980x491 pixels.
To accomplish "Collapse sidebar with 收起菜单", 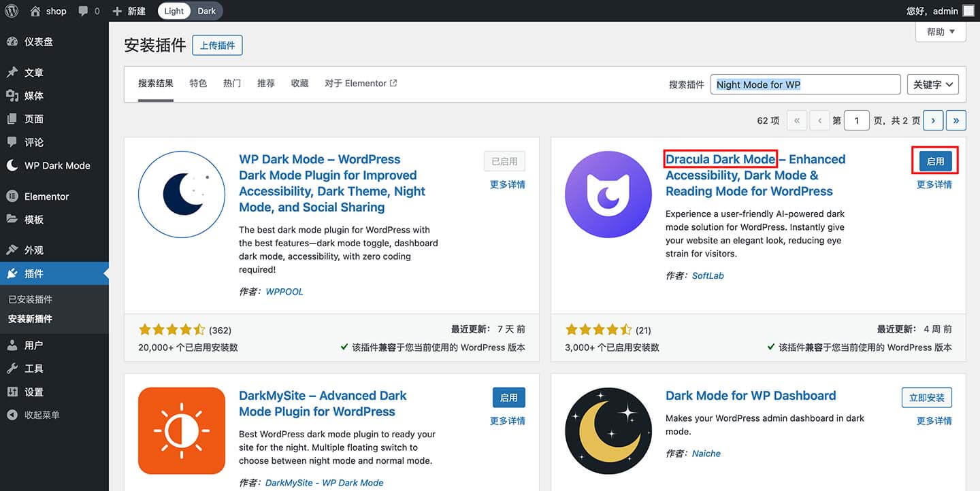I will [x=54, y=415].
